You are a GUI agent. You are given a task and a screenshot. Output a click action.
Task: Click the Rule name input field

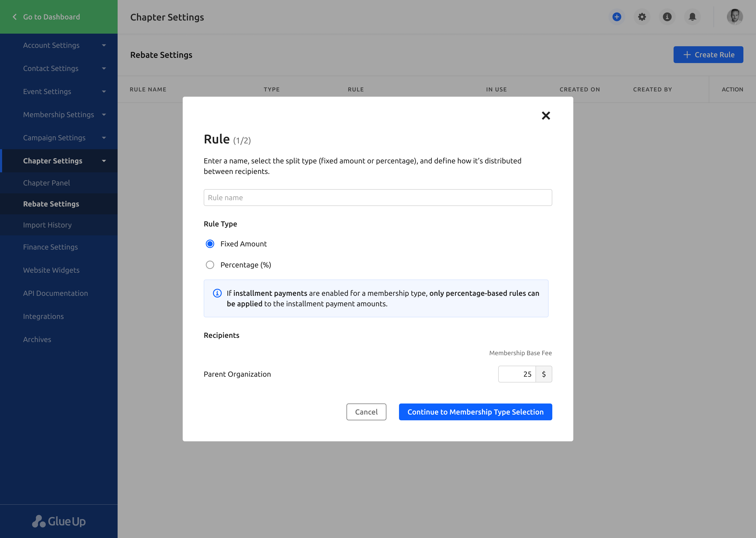(378, 198)
